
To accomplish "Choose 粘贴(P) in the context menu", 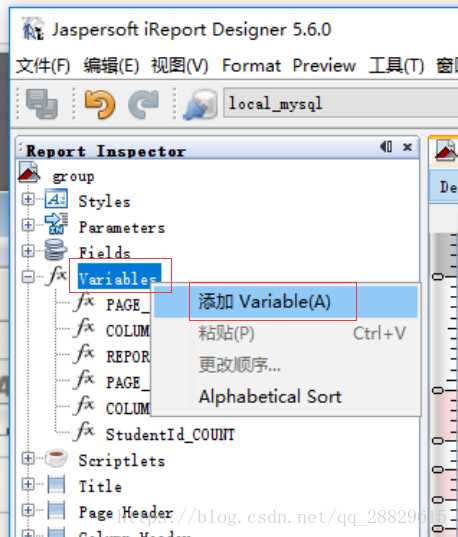I will pos(286,333).
